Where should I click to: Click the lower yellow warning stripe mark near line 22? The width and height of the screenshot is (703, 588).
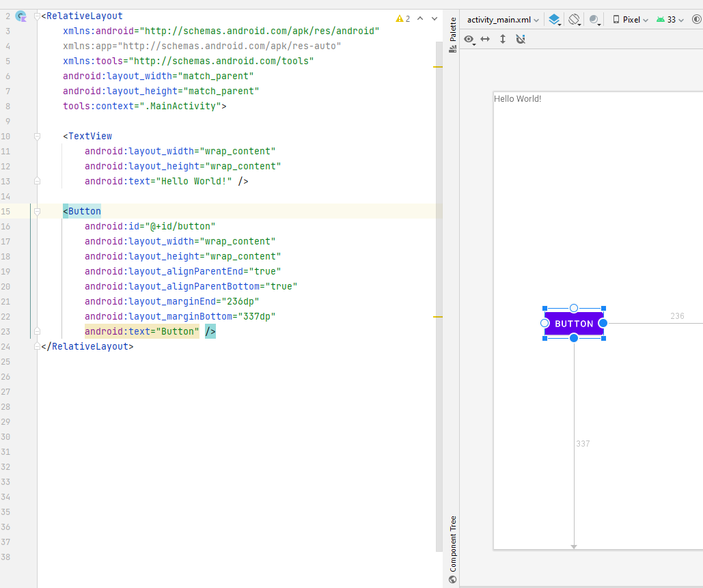click(x=437, y=317)
